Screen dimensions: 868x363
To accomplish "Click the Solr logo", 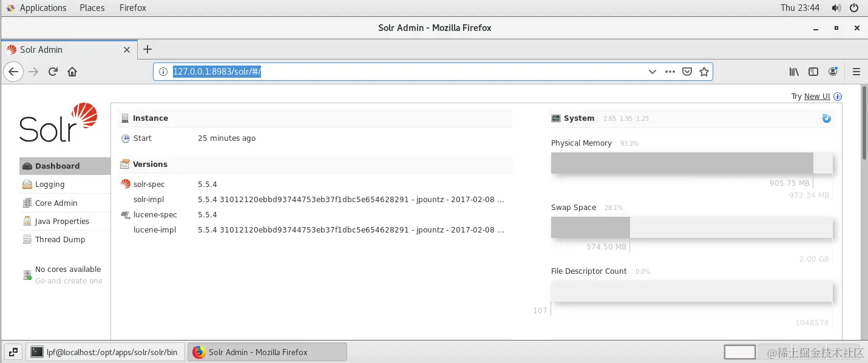I will (x=58, y=123).
